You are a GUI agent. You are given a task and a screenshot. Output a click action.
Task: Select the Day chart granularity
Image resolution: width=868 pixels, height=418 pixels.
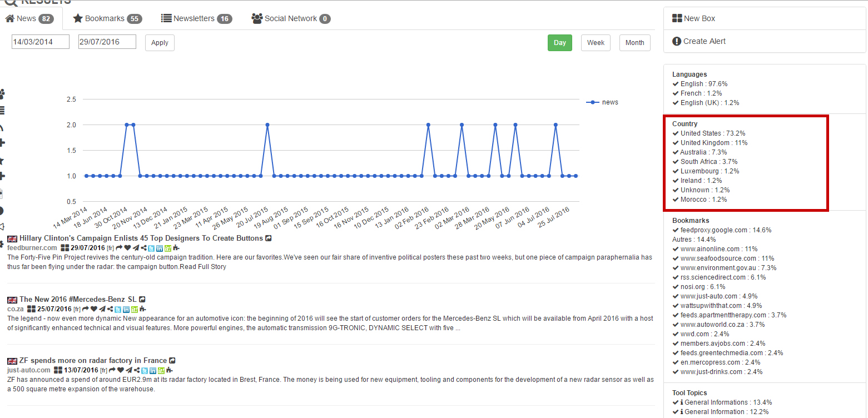(x=560, y=43)
